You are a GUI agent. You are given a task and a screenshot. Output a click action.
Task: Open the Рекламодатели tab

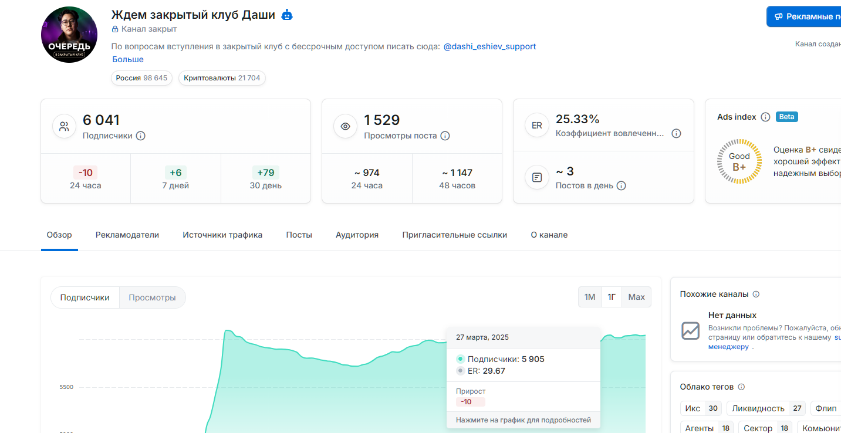tap(127, 235)
